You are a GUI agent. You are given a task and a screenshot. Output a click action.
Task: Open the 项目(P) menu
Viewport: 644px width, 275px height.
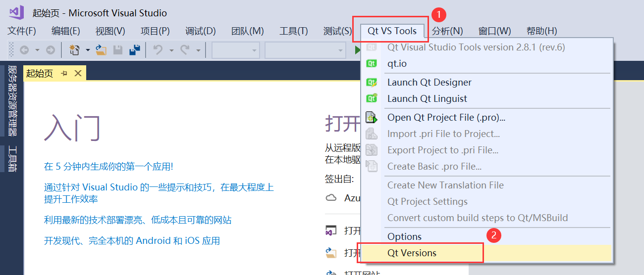[x=155, y=31]
